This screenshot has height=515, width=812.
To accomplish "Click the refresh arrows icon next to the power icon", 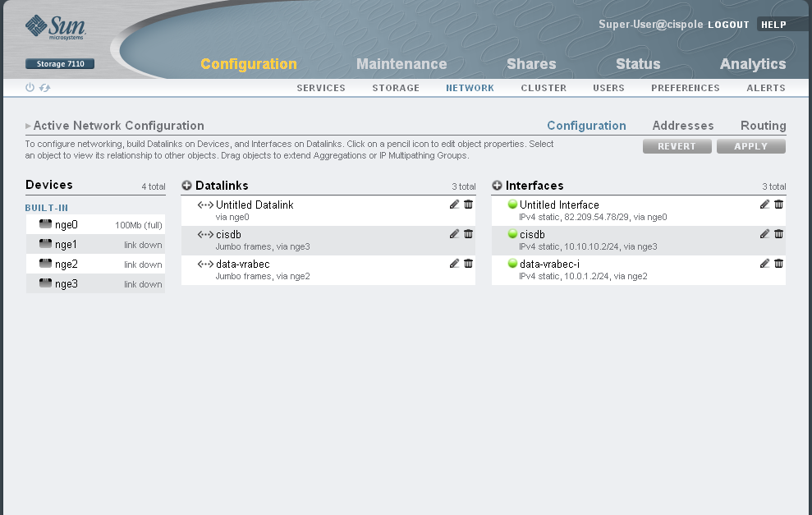I will [45, 88].
